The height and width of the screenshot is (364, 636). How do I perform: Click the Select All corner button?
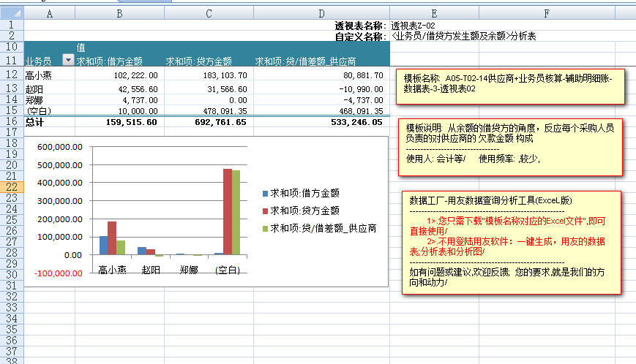12,12
